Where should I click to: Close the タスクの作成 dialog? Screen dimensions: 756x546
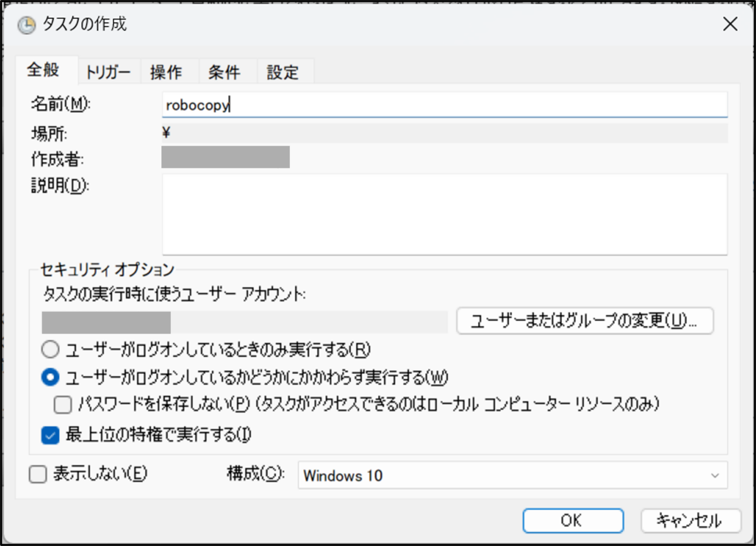click(729, 25)
